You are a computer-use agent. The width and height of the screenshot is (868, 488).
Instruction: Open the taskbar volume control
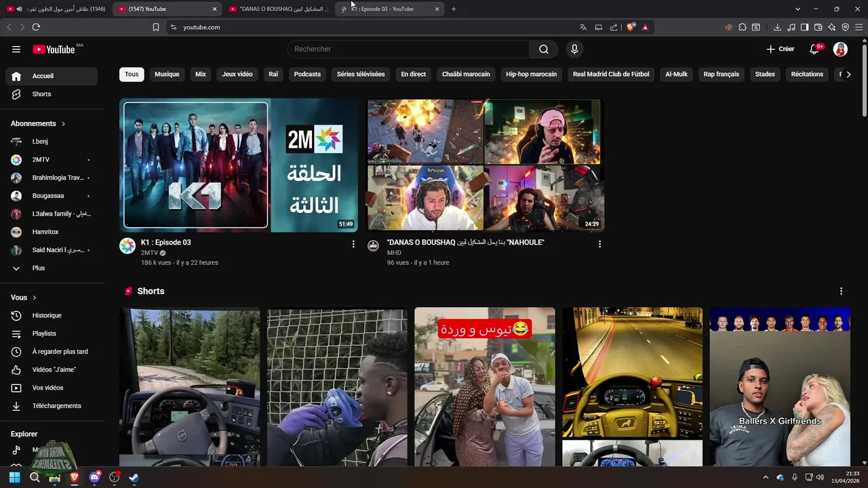pos(821,477)
